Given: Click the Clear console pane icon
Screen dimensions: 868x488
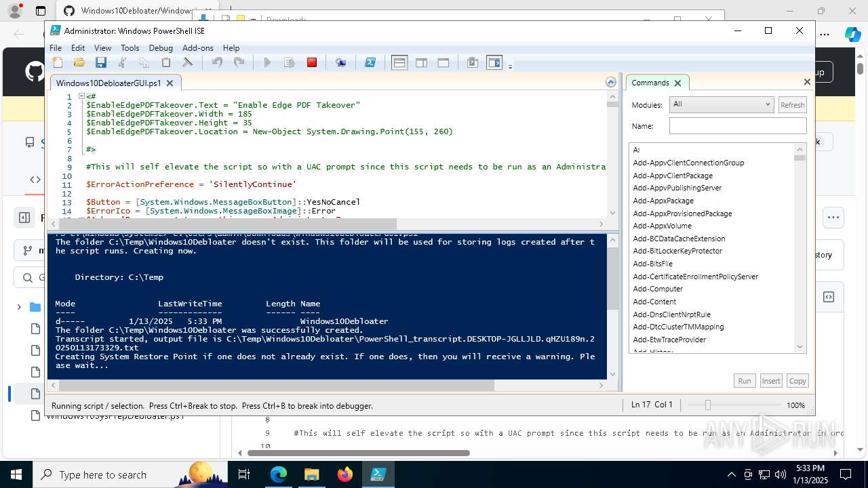Looking at the screenshot, I should [x=188, y=62].
